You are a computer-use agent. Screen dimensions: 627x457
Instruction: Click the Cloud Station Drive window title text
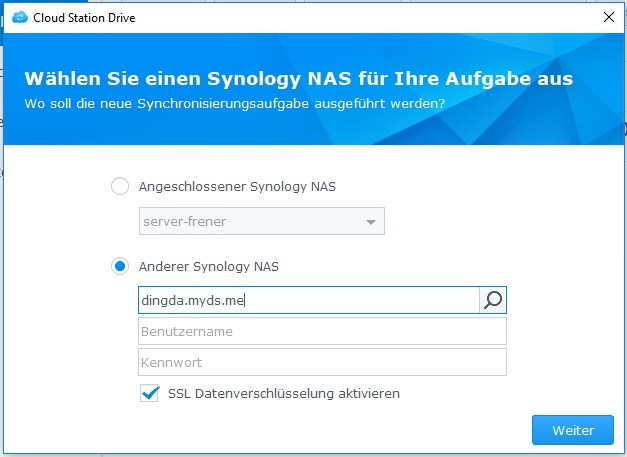(84, 18)
